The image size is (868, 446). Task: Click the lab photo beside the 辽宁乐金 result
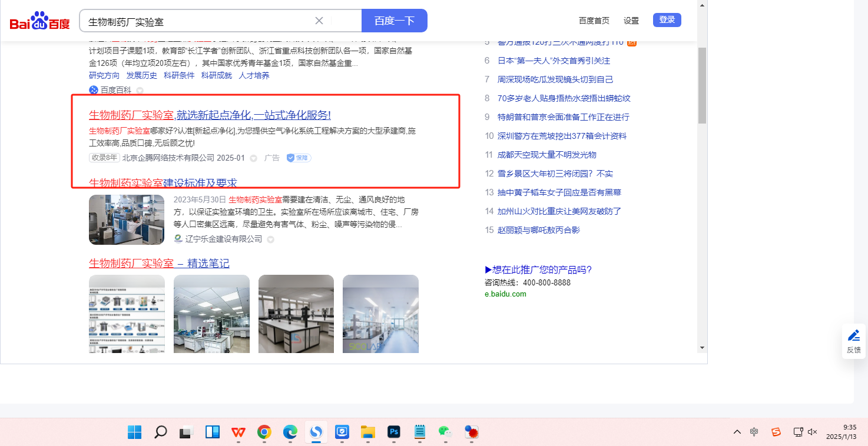[x=127, y=219]
